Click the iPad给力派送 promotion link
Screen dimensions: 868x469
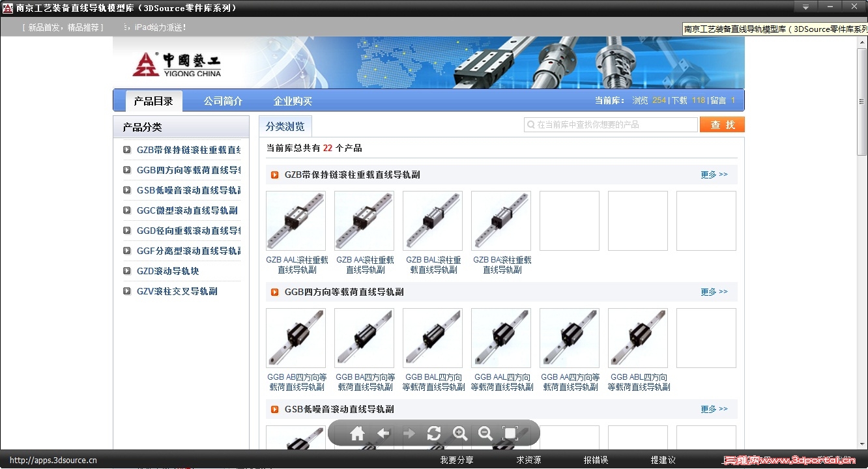[160, 27]
